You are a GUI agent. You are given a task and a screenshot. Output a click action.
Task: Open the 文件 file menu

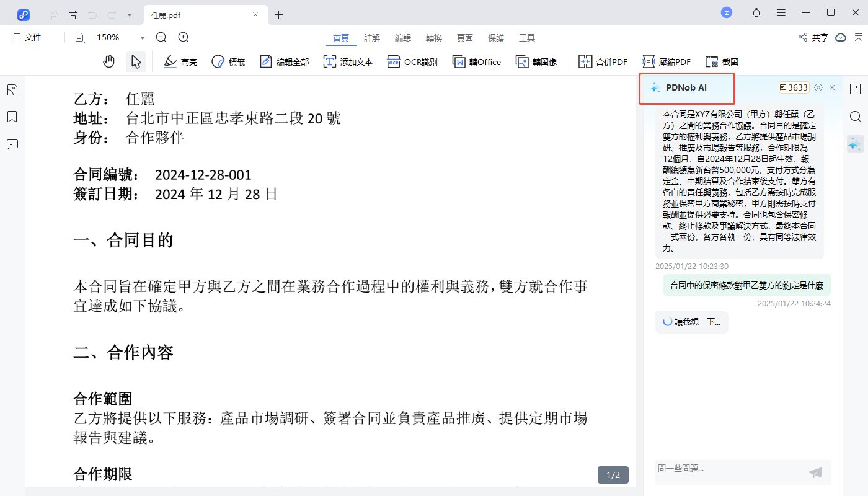pyautogui.click(x=27, y=37)
